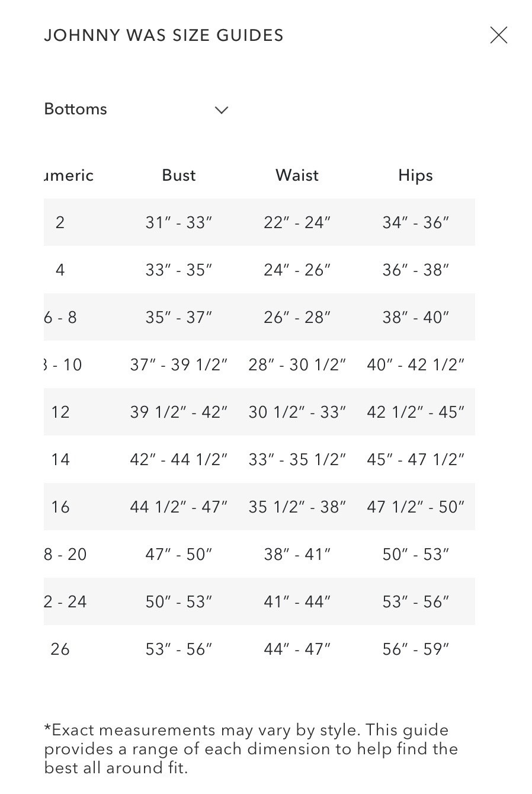Select the size 2 row

tap(60, 223)
